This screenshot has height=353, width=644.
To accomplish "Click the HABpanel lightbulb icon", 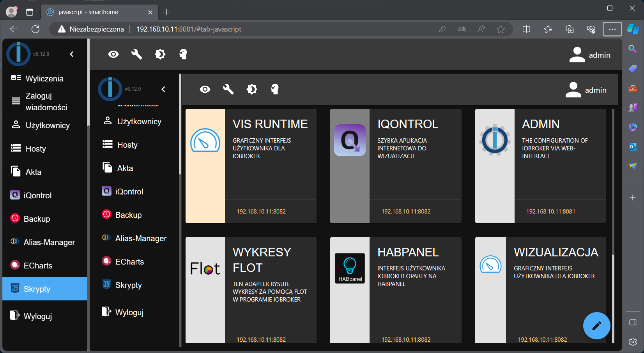I will coord(350,268).
